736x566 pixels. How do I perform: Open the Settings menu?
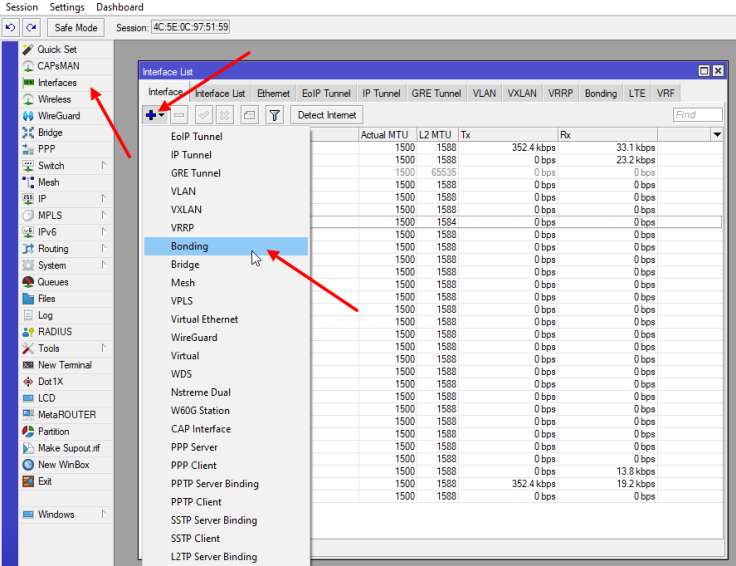(67, 7)
